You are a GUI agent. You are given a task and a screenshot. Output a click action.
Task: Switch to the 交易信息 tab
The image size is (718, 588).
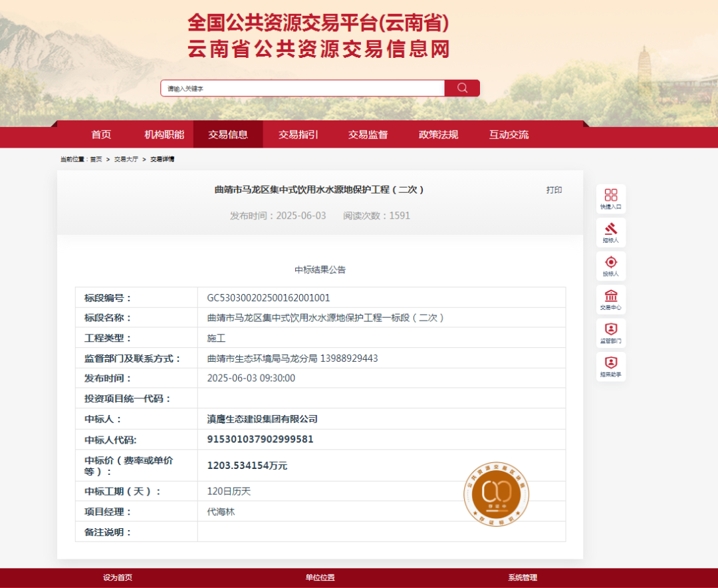(228, 134)
